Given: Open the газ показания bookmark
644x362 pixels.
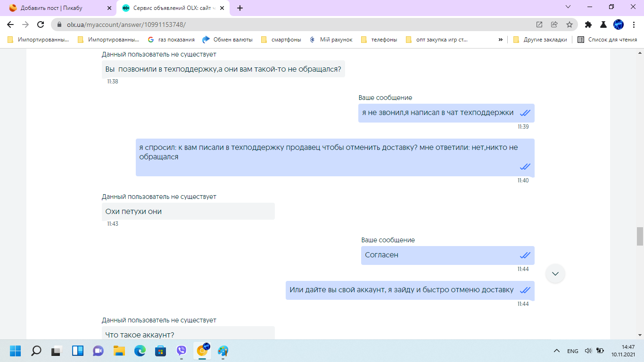Looking at the screenshot, I should pos(171,40).
